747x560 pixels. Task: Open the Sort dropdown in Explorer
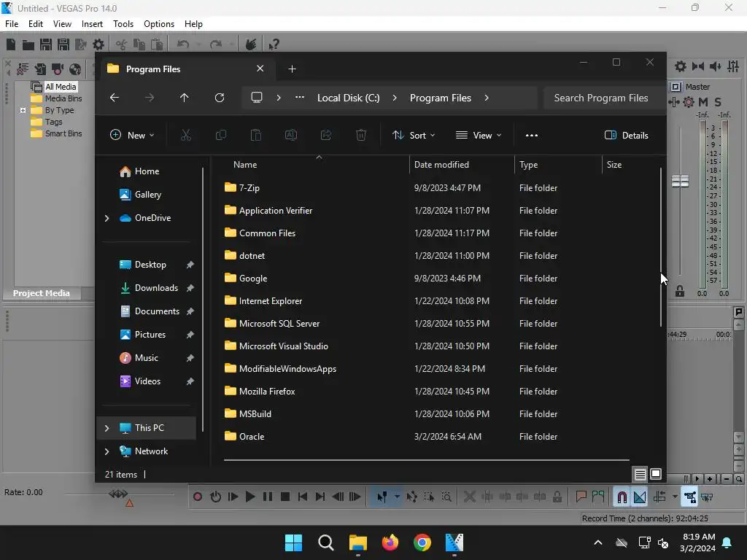414,135
